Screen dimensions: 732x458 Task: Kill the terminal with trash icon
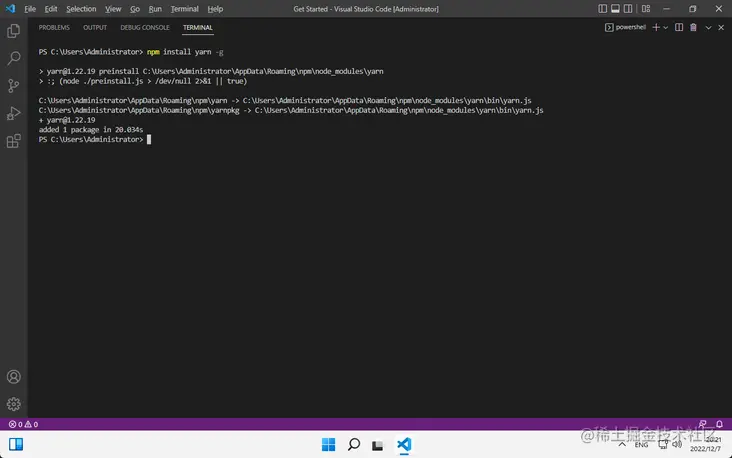pos(693,28)
